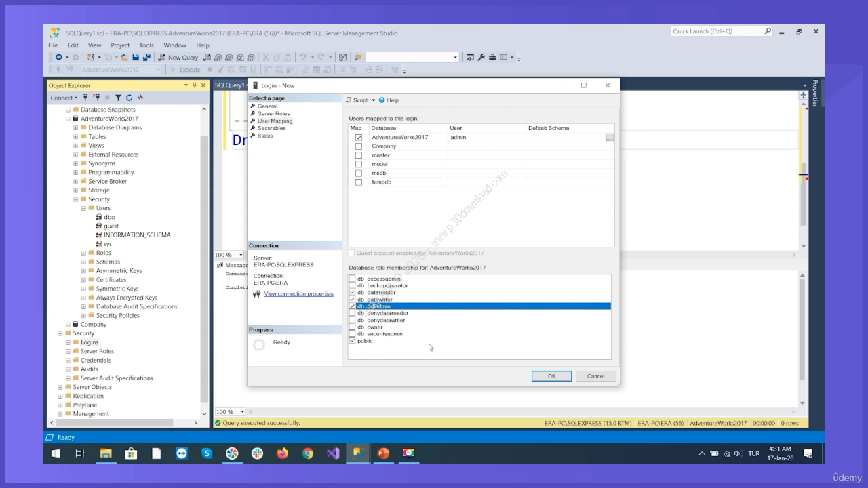868x488 pixels.
Task: Expand the Logins node in Object Explorer
Action: 68,342
